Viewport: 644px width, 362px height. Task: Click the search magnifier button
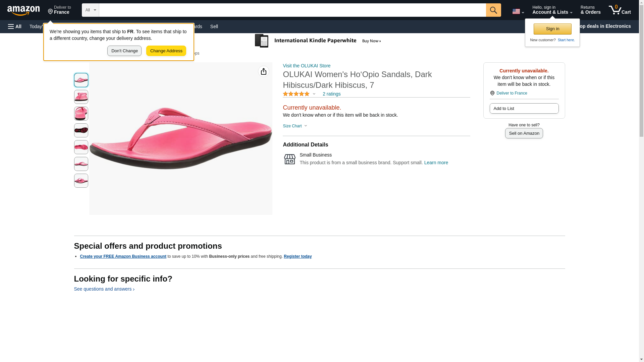pyautogui.click(x=493, y=10)
